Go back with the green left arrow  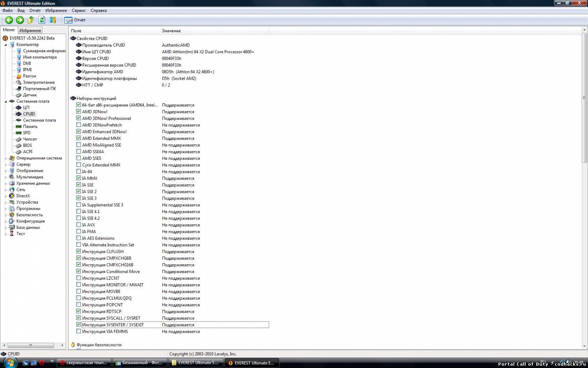point(9,20)
